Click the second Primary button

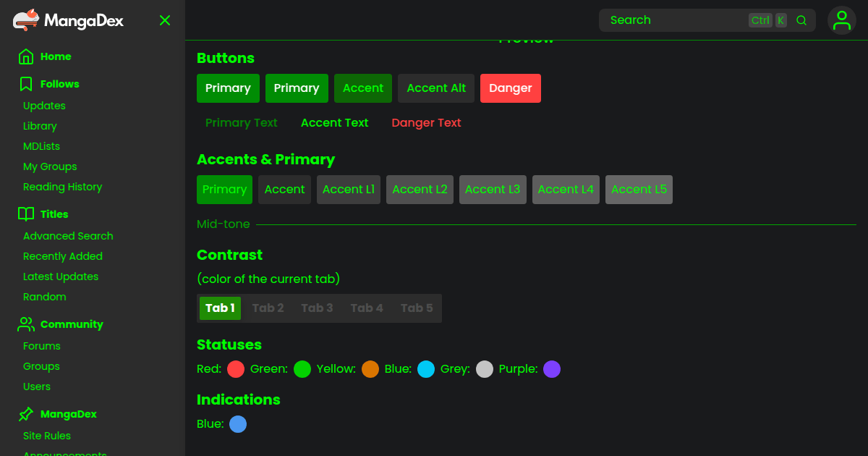click(x=297, y=88)
